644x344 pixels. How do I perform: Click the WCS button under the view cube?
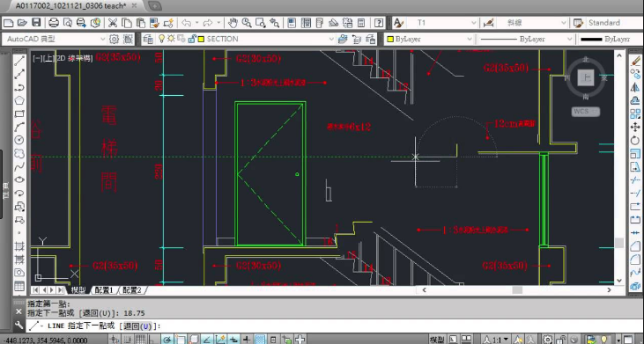(x=585, y=112)
